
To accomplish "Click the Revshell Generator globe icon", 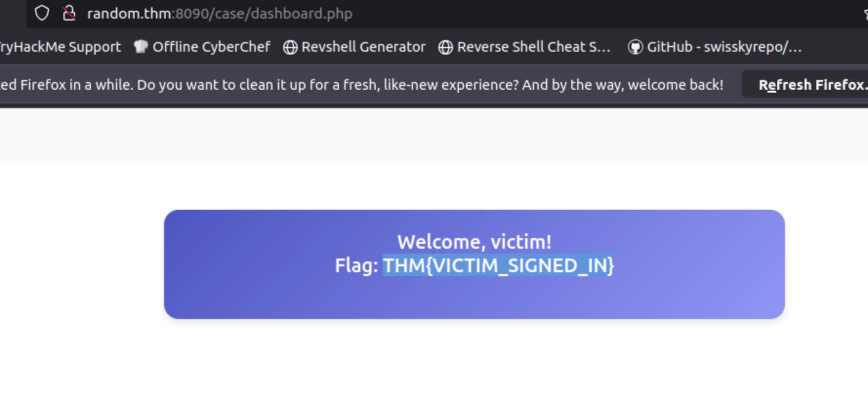I will (290, 47).
